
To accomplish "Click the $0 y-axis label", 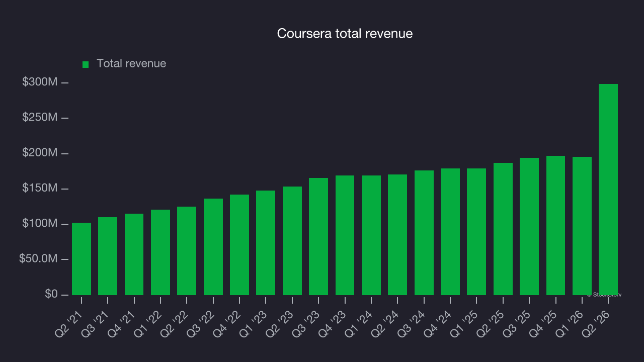I will pos(51,294).
